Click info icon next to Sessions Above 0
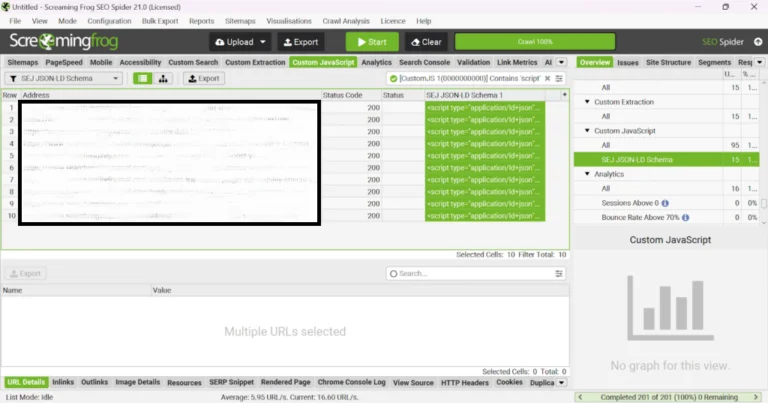The height and width of the screenshot is (403, 768). click(664, 203)
